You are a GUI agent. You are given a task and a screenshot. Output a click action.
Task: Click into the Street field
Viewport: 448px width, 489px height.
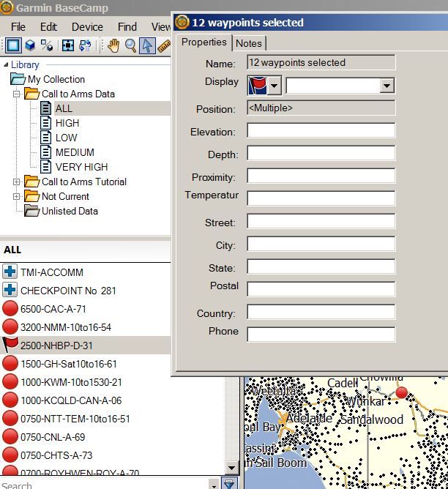(x=321, y=221)
